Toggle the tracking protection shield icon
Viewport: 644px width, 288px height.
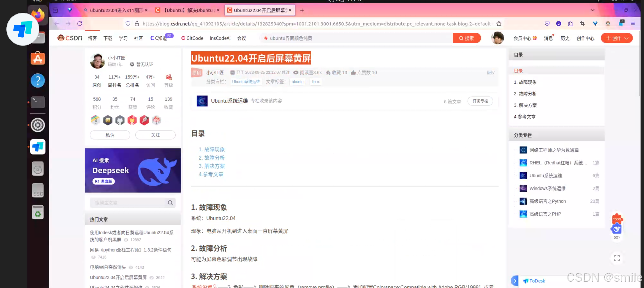pyautogui.click(x=128, y=24)
